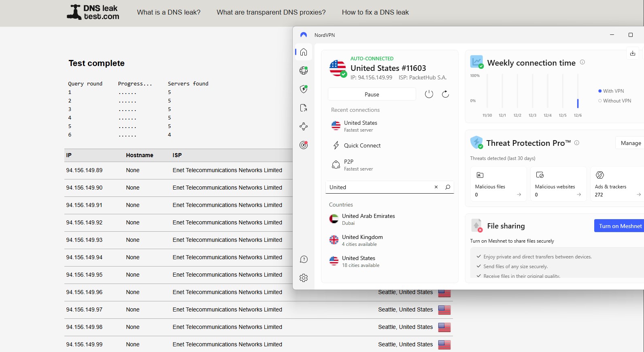Image resolution: width=644 pixels, height=352 pixels.
Task: Open What are transparent DNS proxies? link
Action: [x=271, y=12]
